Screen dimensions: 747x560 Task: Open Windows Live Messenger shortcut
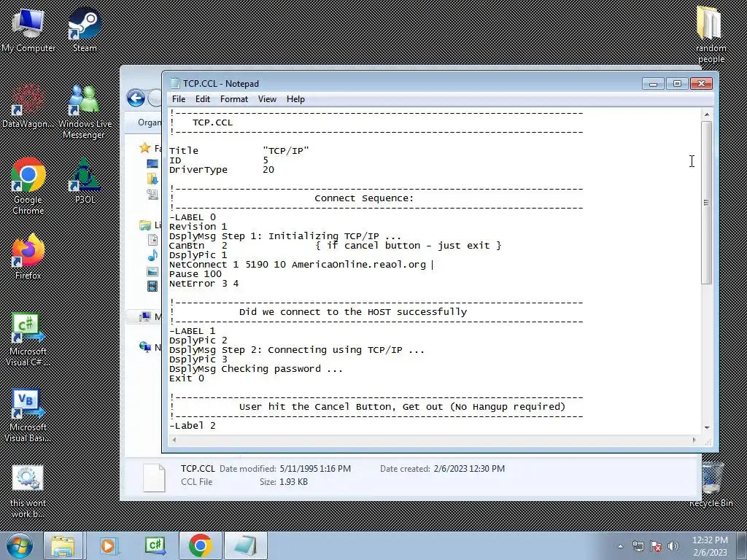[x=85, y=112]
